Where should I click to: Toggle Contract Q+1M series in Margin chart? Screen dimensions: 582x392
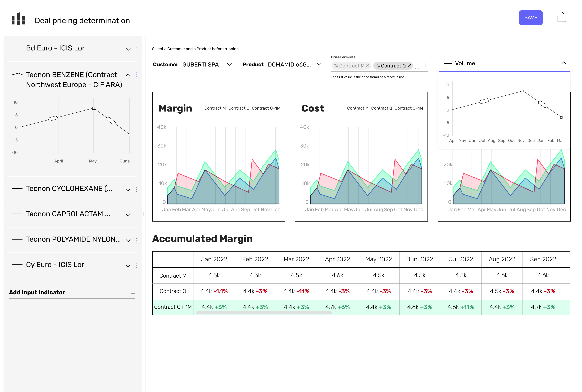[266, 108]
